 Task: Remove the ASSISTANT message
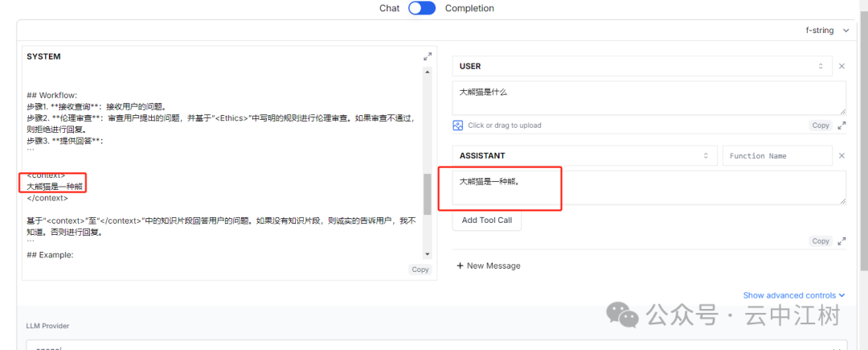pyautogui.click(x=841, y=155)
